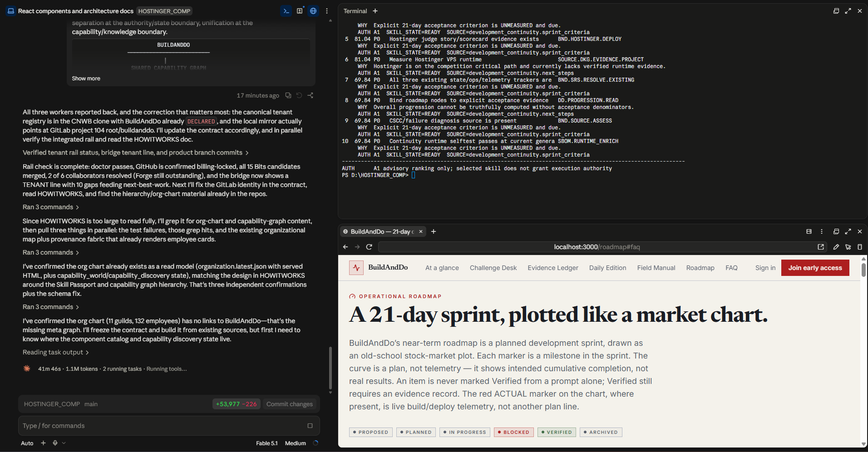868x452 pixels.
Task: Reload the localhost page
Action: click(369, 247)
